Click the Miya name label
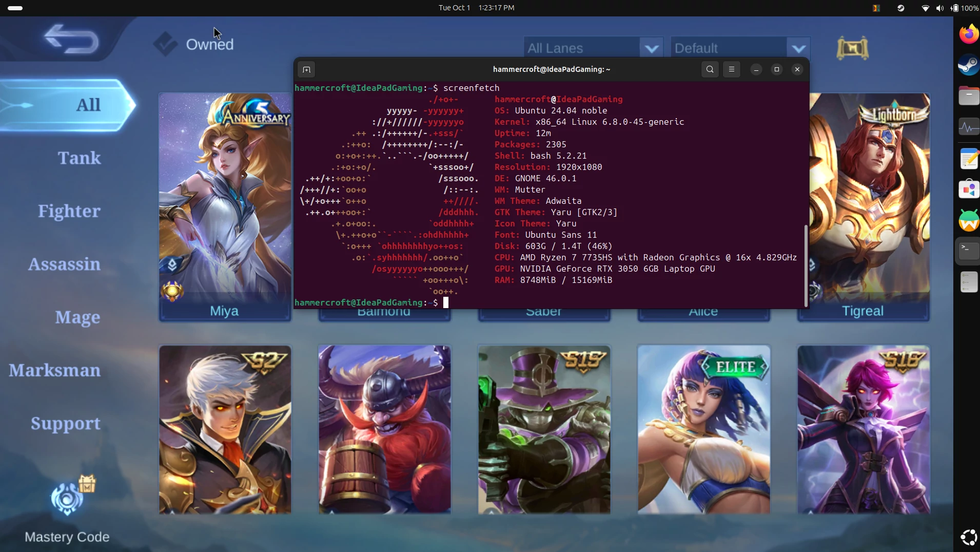 (x=224, y=311)
